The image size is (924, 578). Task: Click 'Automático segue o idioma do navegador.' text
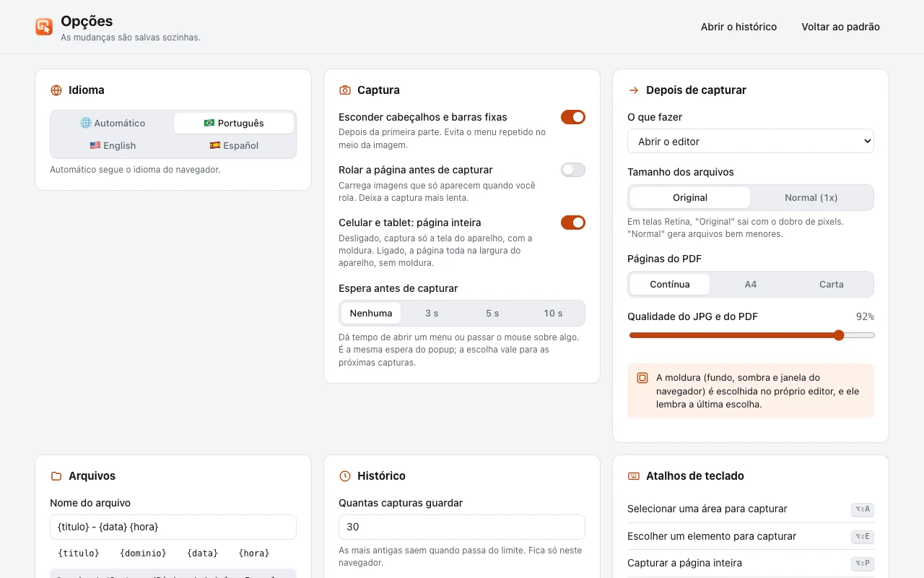pos(135,170)
